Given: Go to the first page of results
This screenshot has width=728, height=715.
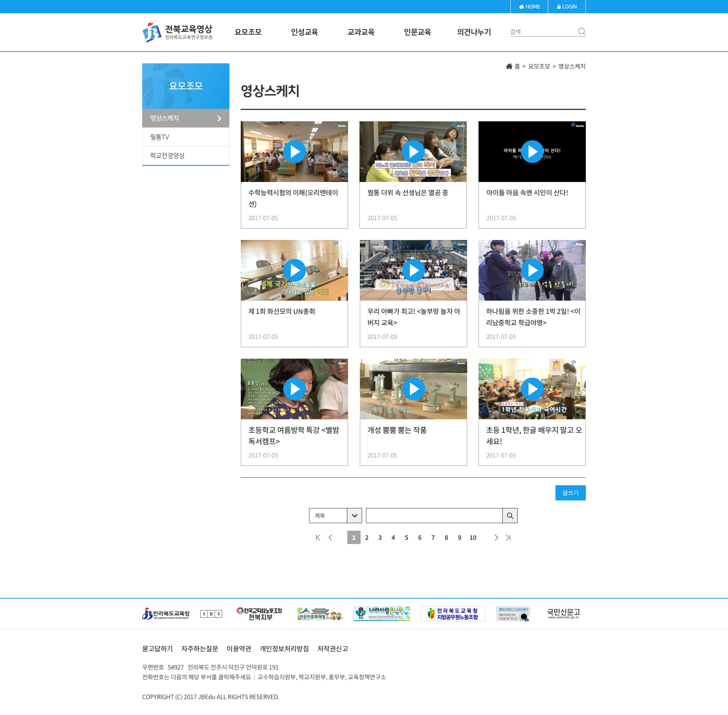Looking at the screenshot, I should (318, 538).
